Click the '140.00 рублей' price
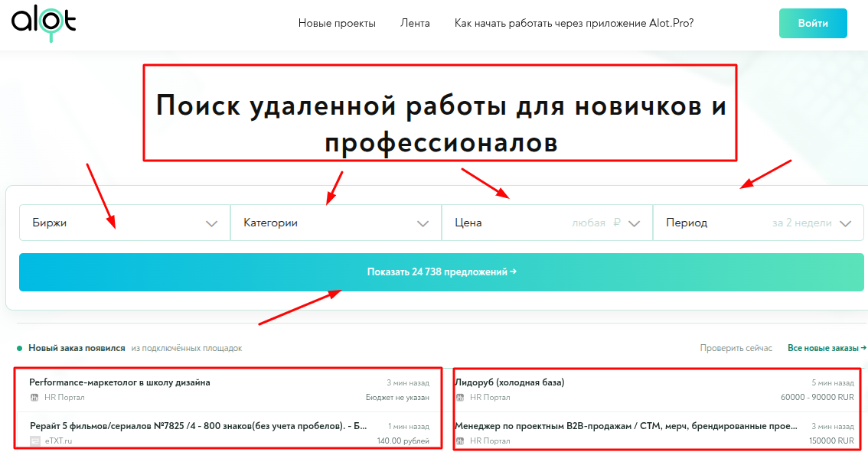The image size is (868, 452). pyautogui.click(x=403, y=441)
